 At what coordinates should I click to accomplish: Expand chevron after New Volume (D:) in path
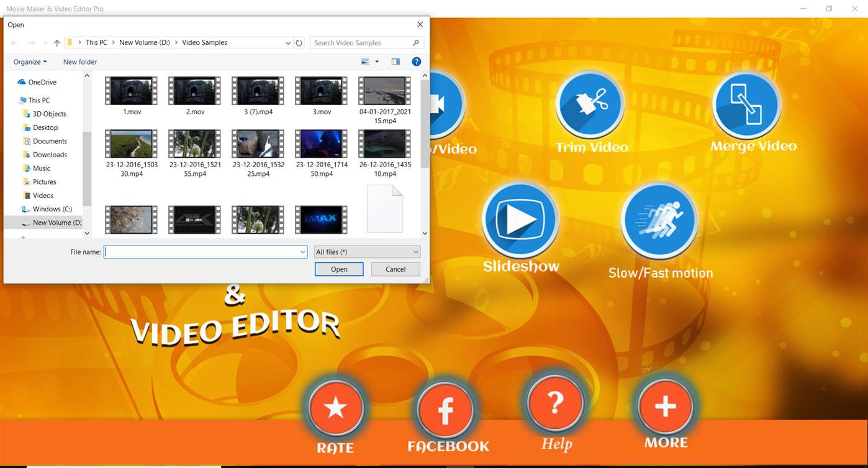click(176, 43)
